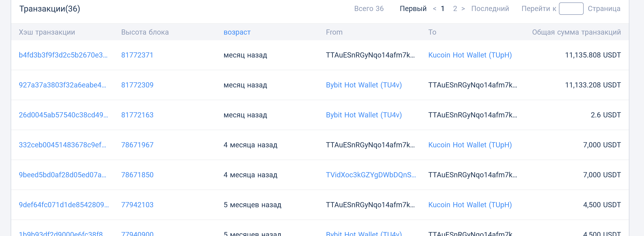The width and height of the screenshot is (644, 236).
Task: View block height 81772371
Action: tap(137, 55)
